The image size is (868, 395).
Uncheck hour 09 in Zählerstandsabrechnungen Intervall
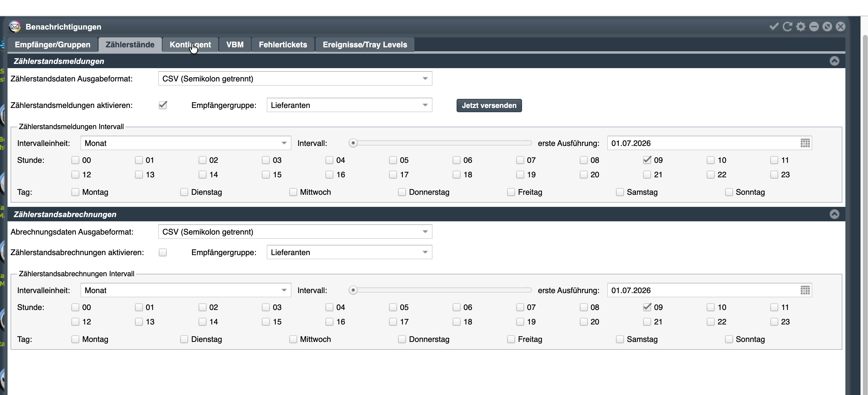click(647, 307)
